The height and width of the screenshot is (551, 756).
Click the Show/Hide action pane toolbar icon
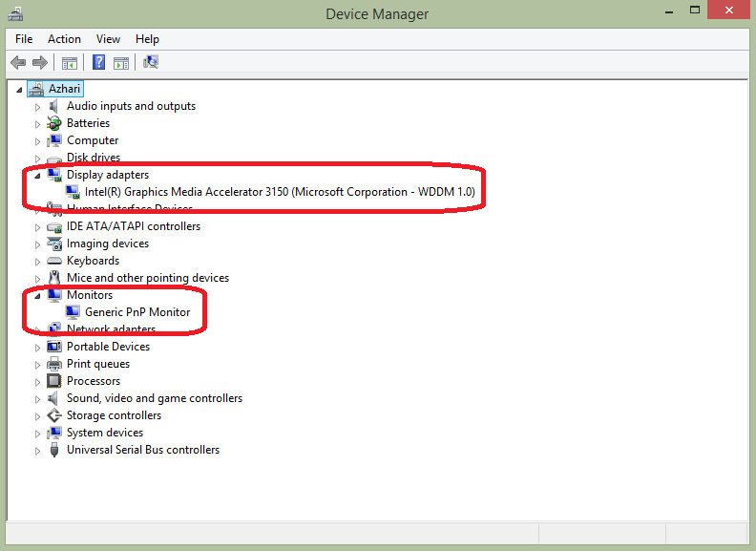[121, 63]
